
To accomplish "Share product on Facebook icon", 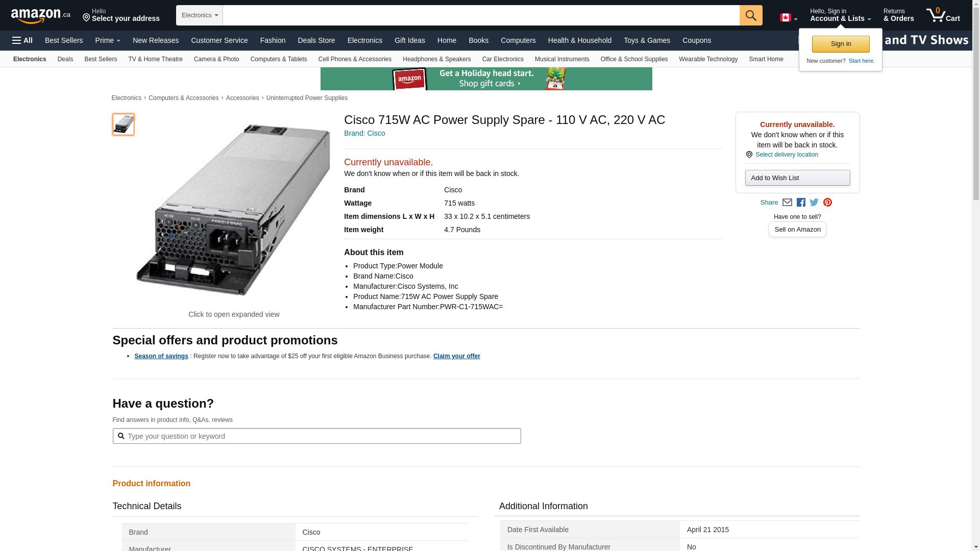I will [801, 203].
